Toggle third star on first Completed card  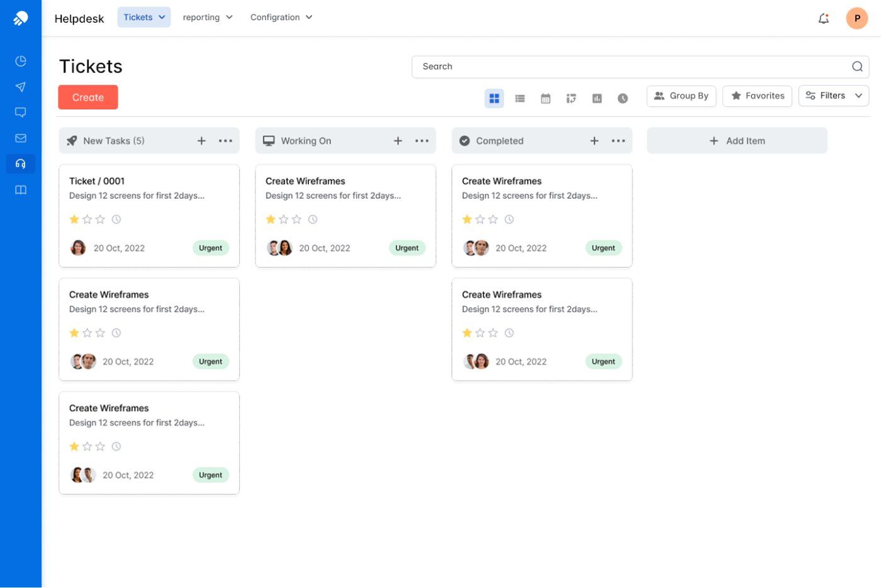click(493, 219)
